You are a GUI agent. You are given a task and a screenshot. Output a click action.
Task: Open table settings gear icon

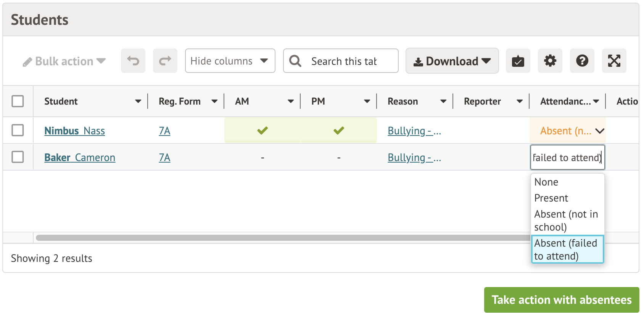(x=550, y=61)
